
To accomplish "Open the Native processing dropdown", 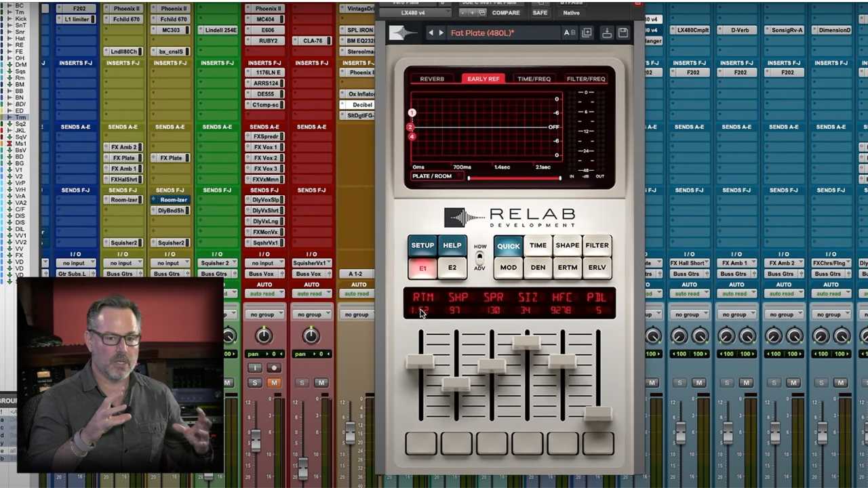I will point(571,12).
